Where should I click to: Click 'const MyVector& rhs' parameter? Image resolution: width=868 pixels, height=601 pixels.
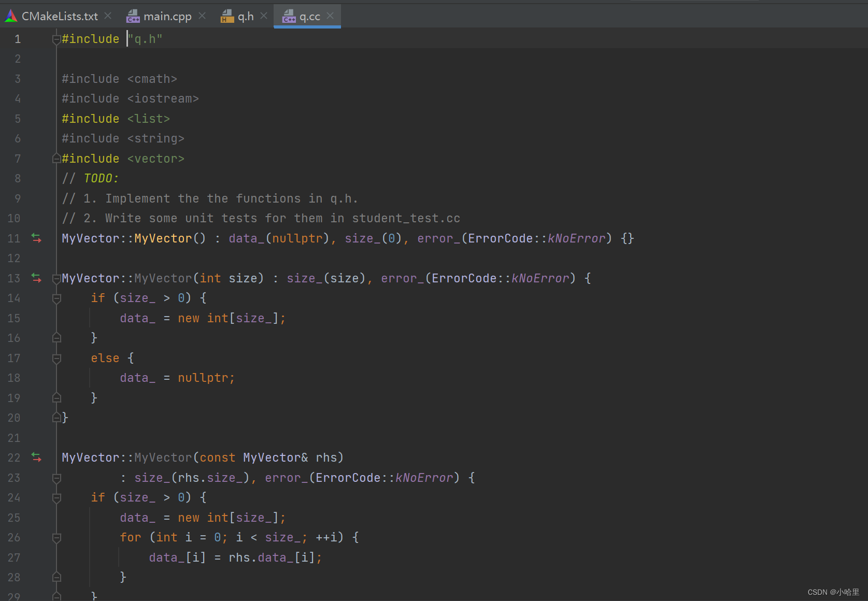tap(268, 457)
